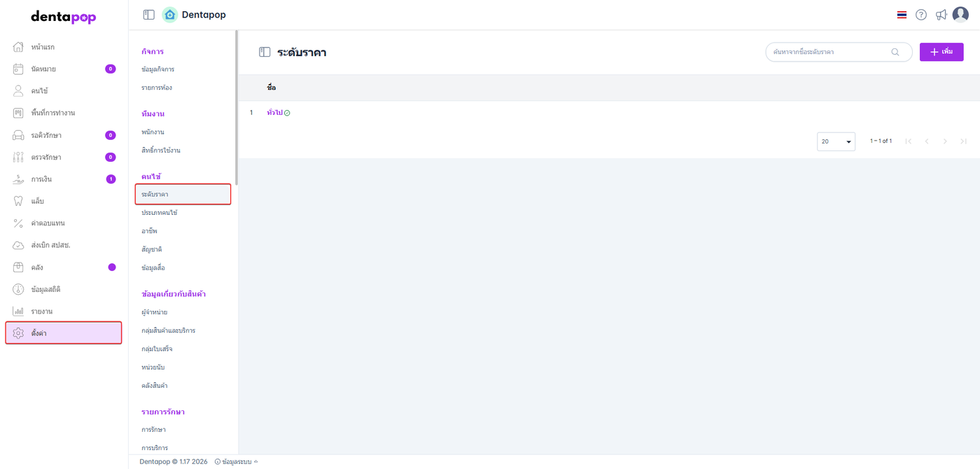
Task: Open สัญชาติ settings
Action: 152,249
